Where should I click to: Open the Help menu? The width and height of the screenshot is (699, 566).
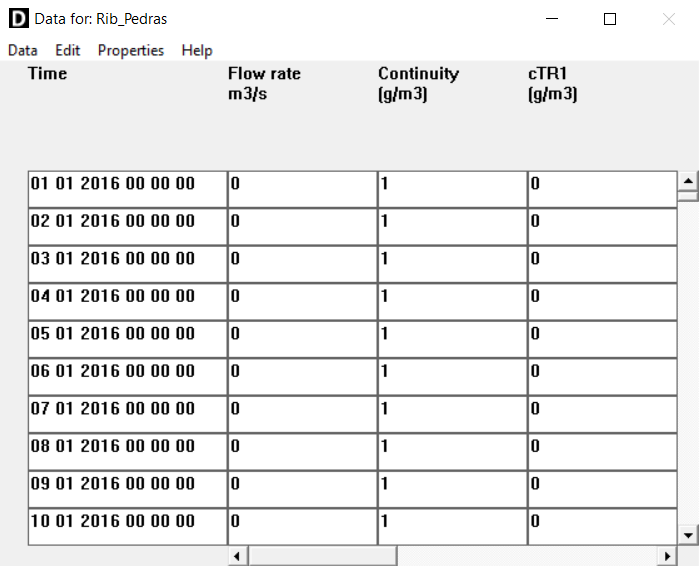[x=197, y=50]
